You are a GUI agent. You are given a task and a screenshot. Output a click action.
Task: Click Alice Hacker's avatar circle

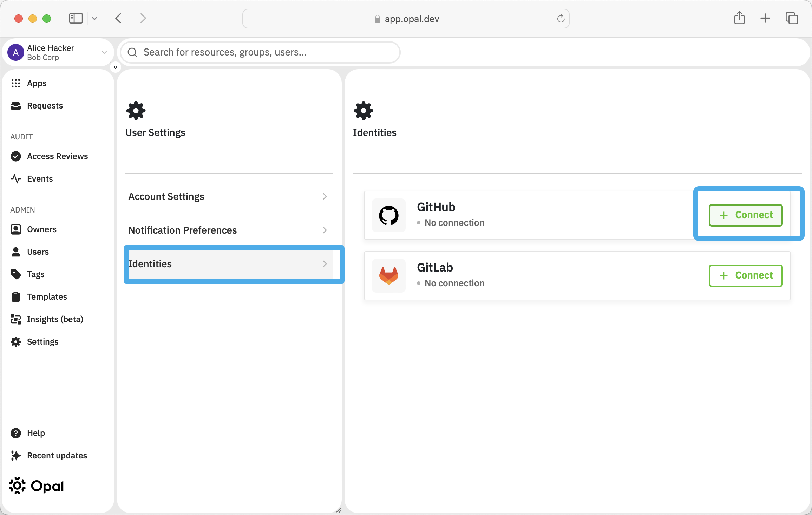tap(16, 53)
